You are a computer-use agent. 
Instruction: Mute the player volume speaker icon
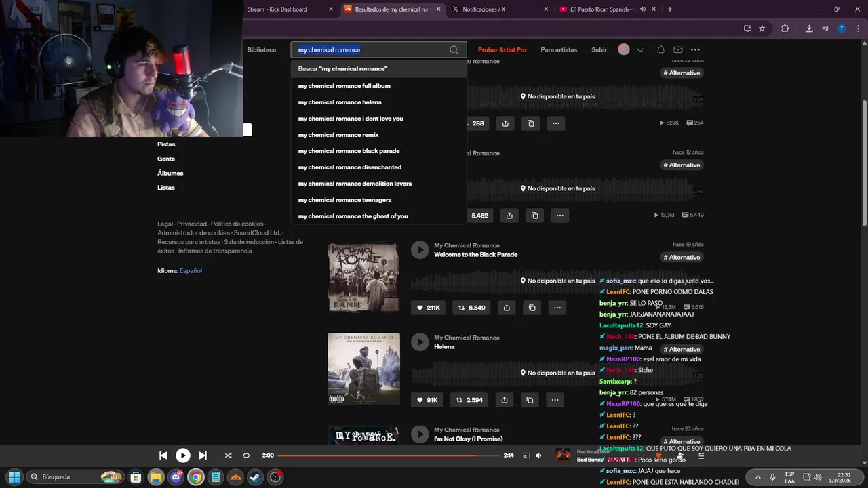tap(538, 455)
